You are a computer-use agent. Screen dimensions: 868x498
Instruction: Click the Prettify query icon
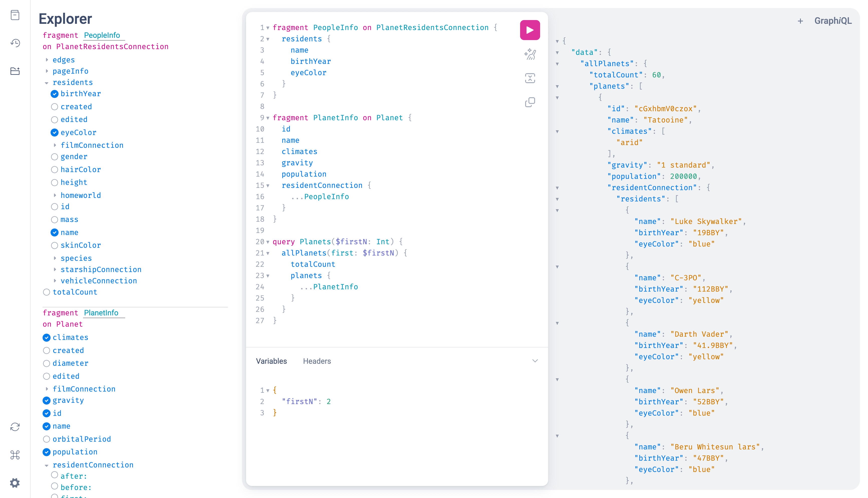pos(530,54)
